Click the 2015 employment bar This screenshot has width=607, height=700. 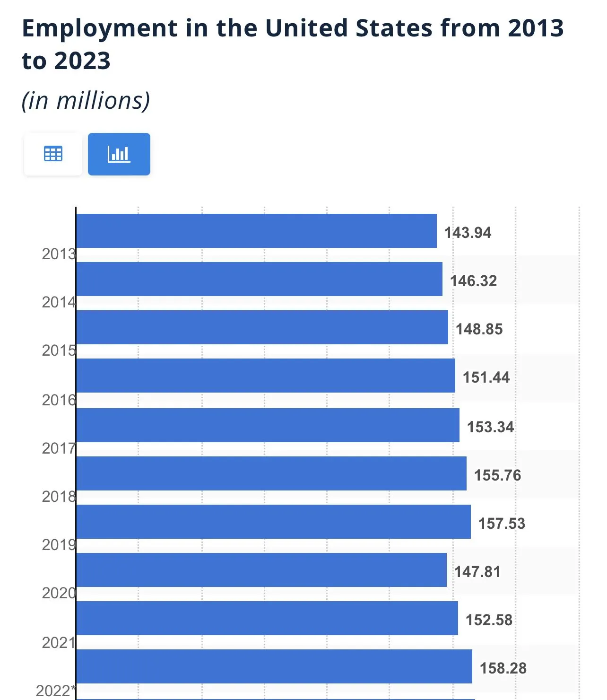point(261,327)
